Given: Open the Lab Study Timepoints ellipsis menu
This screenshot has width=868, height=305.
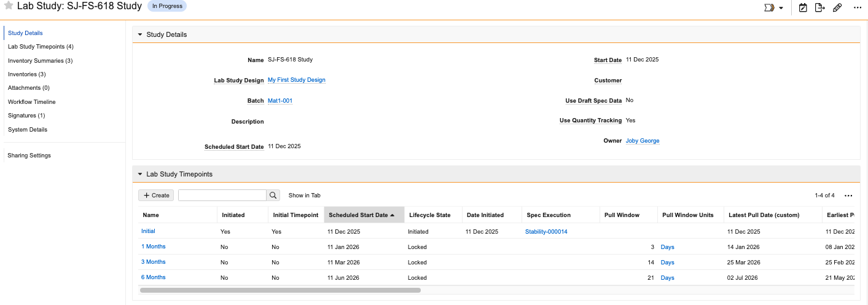Looking at the screenshot, I should [x=848, y=196].
